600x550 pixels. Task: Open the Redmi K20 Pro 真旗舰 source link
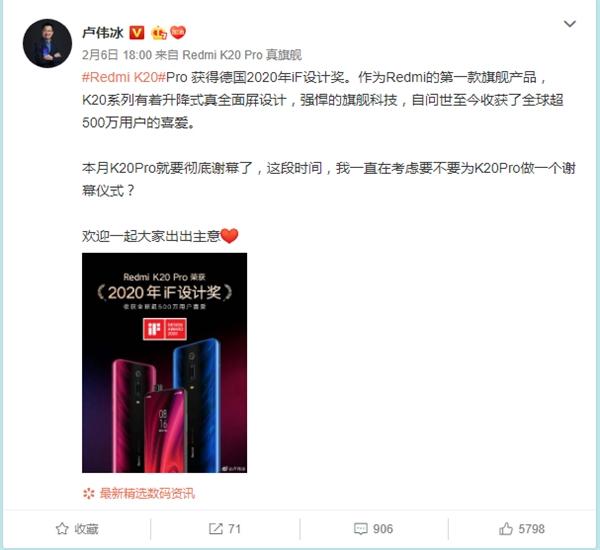pyautogui.click(x=242, y=55)
